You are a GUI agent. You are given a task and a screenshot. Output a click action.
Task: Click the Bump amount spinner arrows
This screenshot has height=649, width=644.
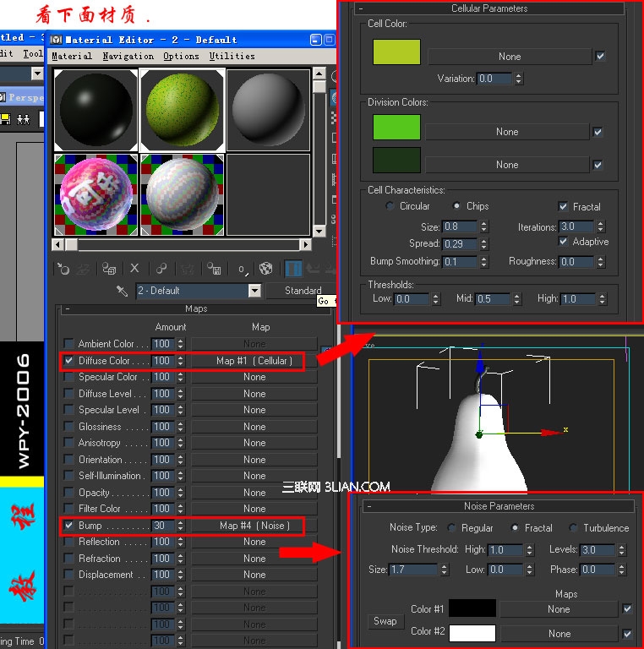click(x=181, y=526)
